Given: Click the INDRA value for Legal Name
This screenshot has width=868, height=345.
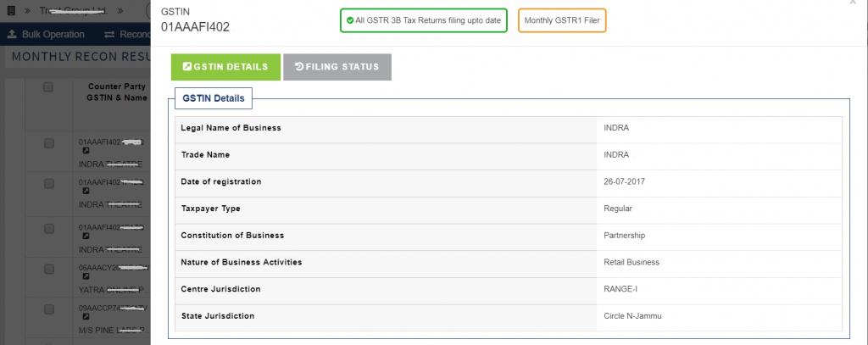Looking at the screenshot, I should [616, 128].
